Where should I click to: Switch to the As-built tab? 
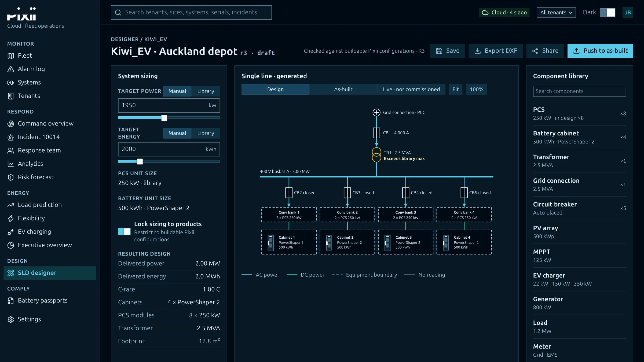[x=343, y=89]
